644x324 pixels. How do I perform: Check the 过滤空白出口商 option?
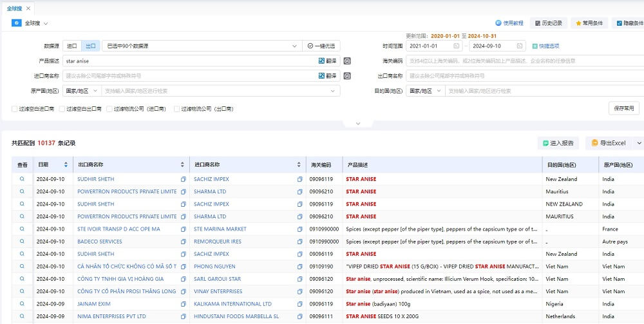62,110
